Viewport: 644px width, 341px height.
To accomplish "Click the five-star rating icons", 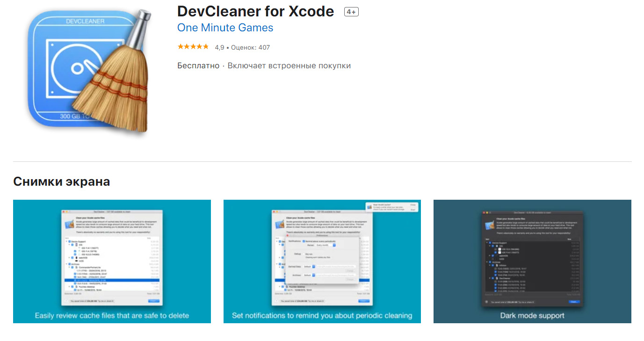I will [x=193, y=47].
